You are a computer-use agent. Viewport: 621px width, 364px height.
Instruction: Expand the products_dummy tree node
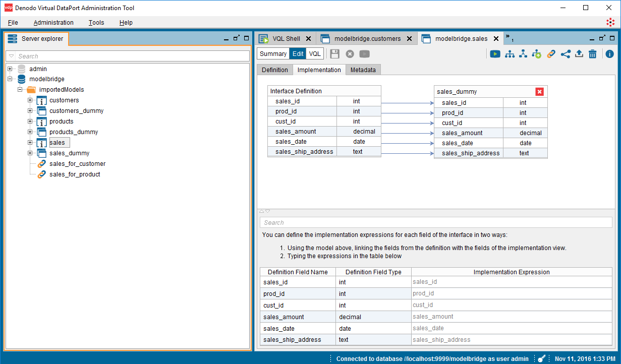coord(30,132)
